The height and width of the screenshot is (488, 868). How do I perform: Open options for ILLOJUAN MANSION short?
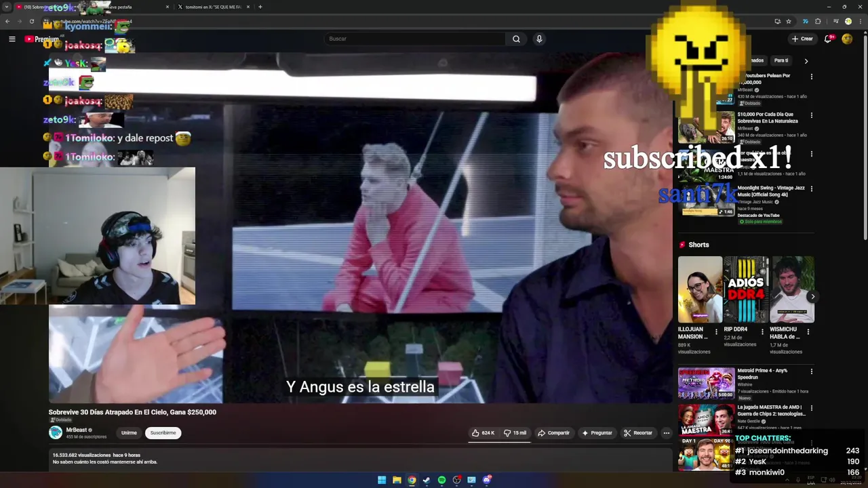716,332
